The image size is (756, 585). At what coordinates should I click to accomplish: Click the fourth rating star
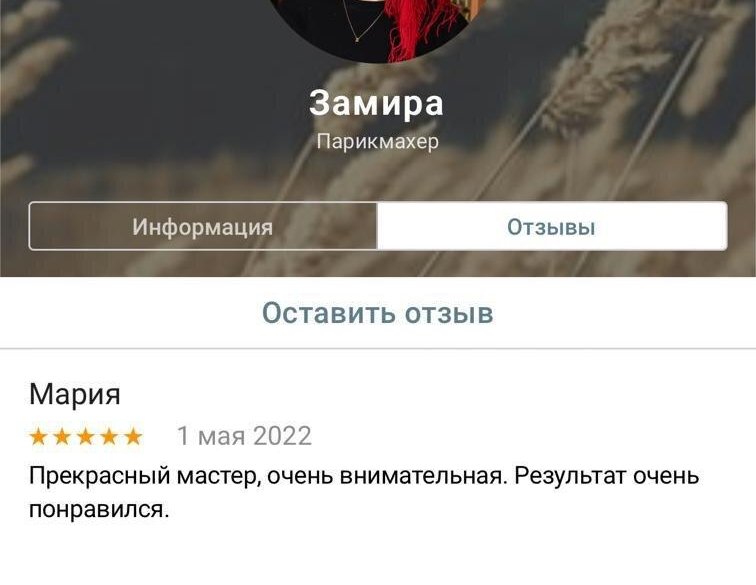pyautogui.click(x=109, y=436)
